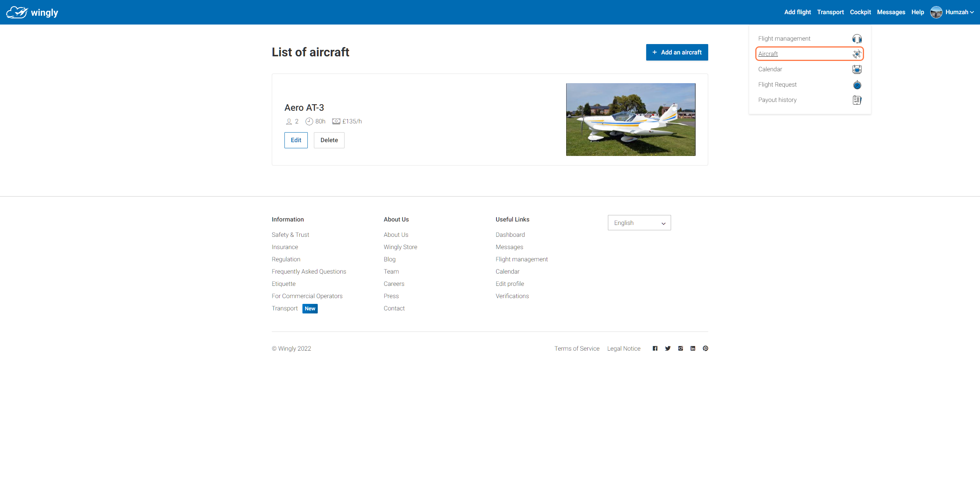The width and height of the screenshot is (980, 497).
Task: Go to Transport in top navigation
Action: coord(830,12)
